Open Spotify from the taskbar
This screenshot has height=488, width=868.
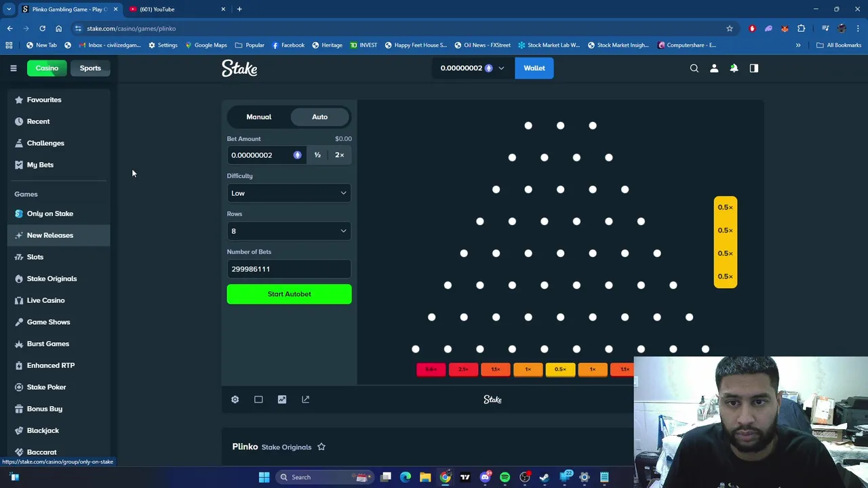click(x=505, y=477)
